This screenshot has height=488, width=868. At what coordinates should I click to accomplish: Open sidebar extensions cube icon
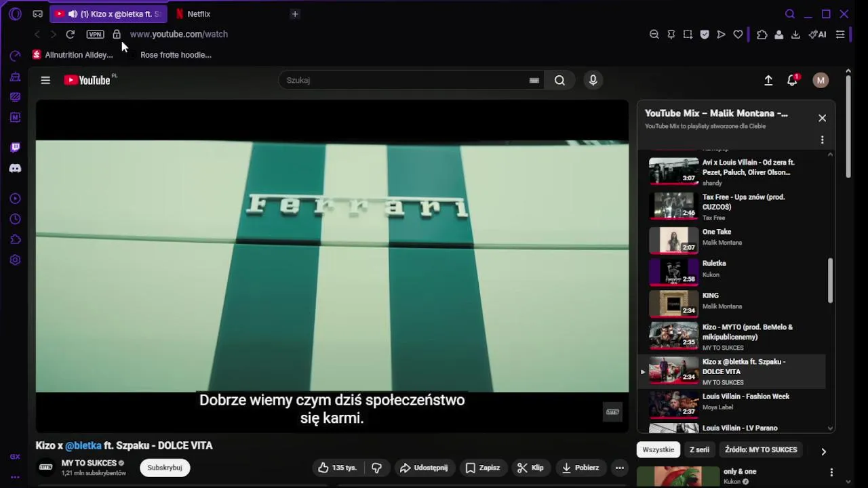click(x=15, y=239)
